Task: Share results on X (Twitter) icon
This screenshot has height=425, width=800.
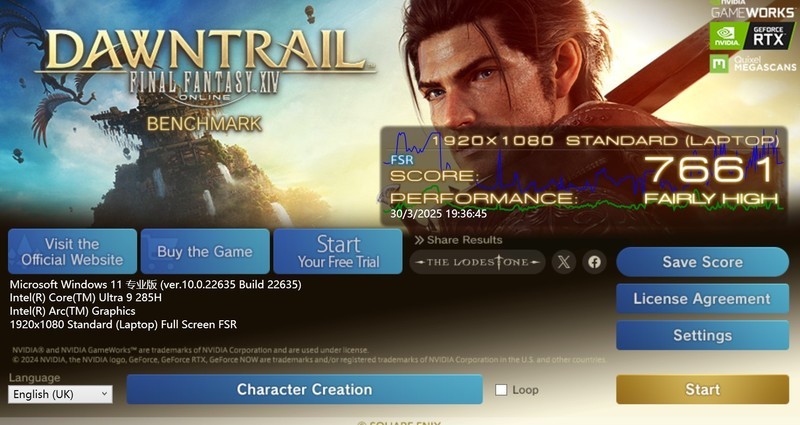Action: [564, 262]
